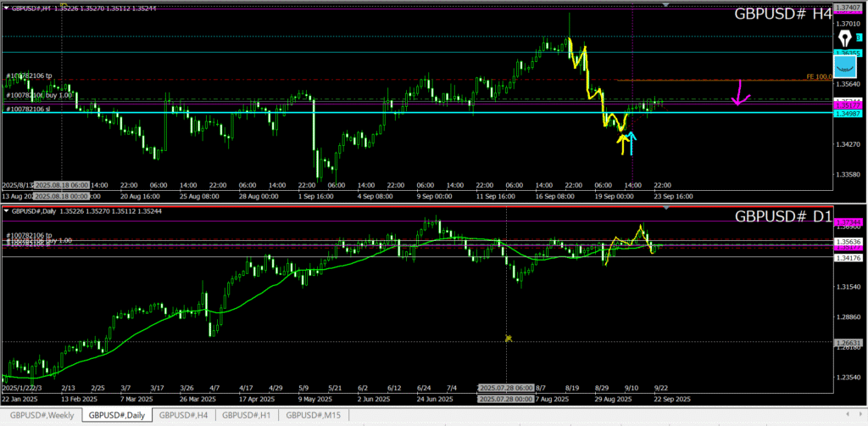Select the GBPUSD#,Daily tab

click(116, 415)
